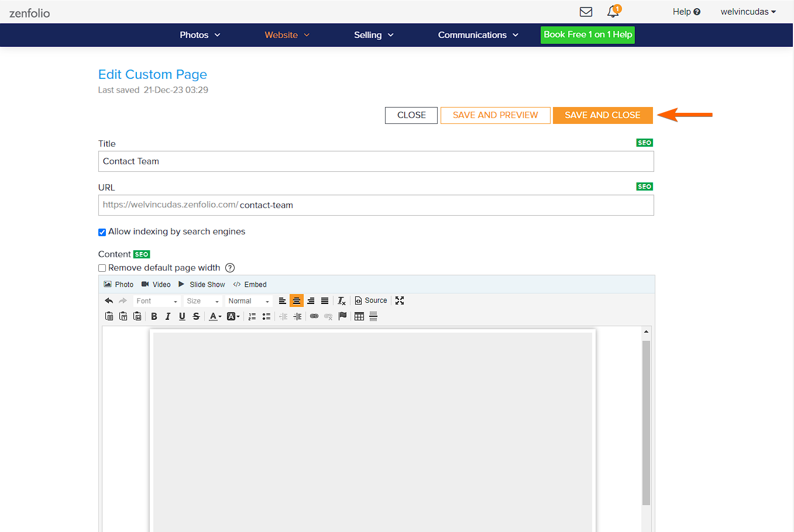Align text left
Viewport: 794px width, 532px height.
[x=283, y=300]
